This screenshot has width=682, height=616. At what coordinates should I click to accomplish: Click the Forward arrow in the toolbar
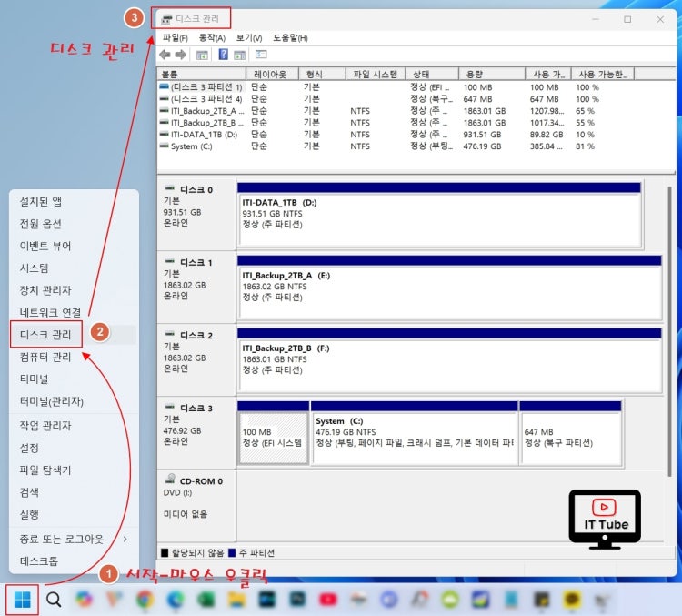(x=180, y=55)
